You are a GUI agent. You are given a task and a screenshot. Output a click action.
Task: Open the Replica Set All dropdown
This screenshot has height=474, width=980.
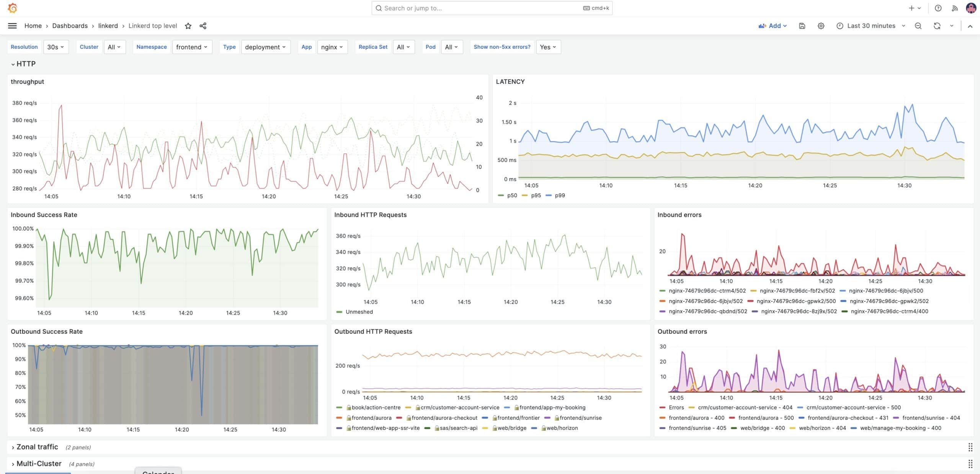[403, 47]
